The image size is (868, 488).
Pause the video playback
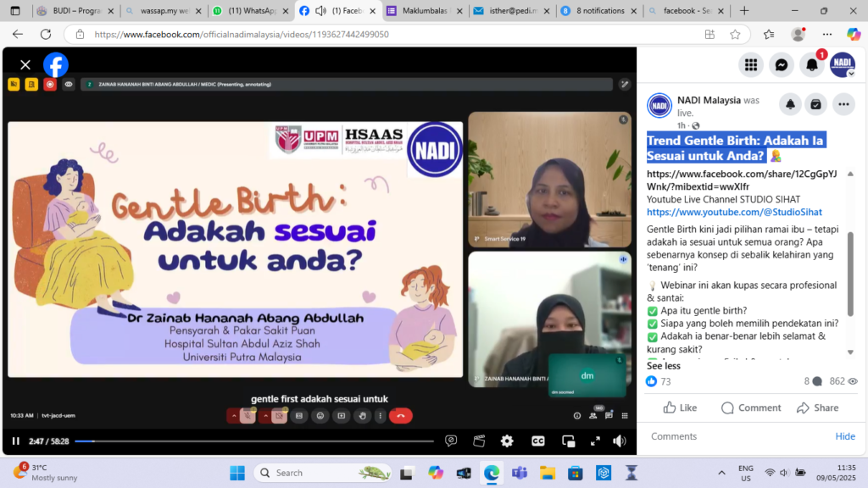pyautogui.click(x=15, y=441)
